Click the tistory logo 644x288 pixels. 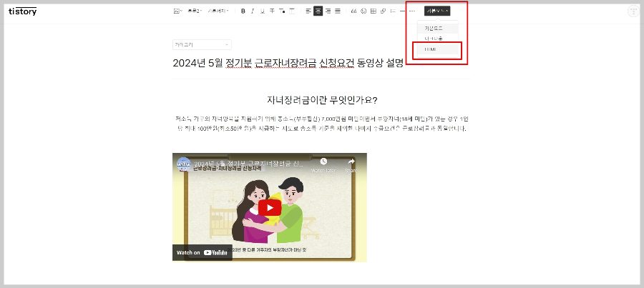pyautogui.click(x=23, y=11)
